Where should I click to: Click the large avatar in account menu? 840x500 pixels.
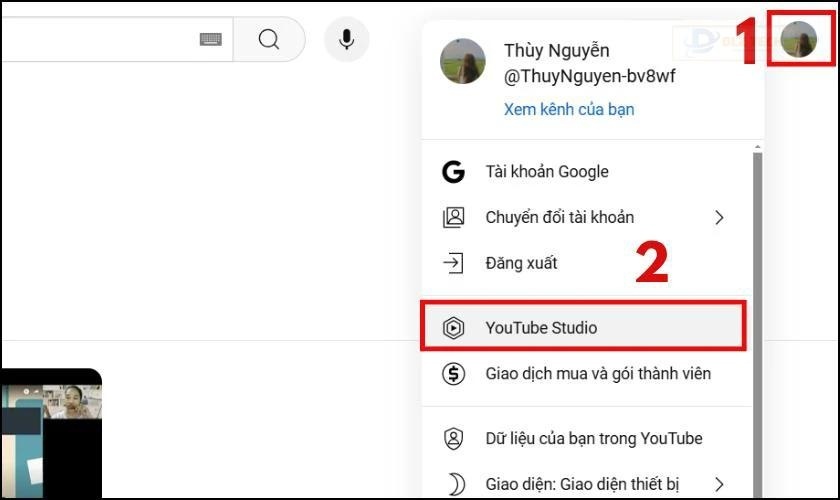[463, 61]
